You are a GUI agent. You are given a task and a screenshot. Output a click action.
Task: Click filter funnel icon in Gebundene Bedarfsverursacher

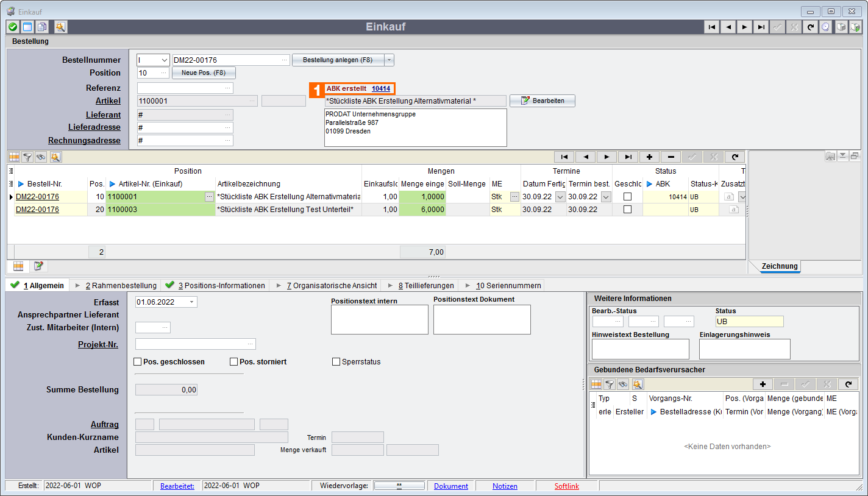pyautogui.click(x=609, y=384)
